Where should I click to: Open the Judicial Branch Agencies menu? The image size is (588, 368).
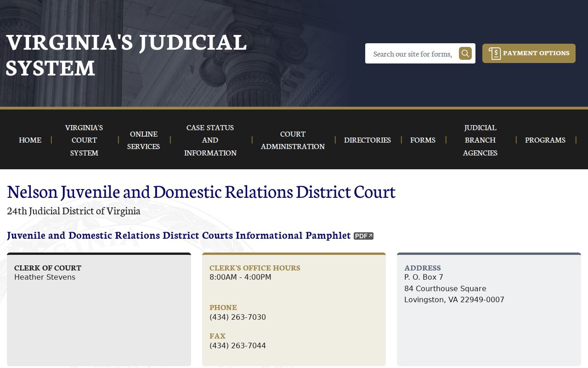point(480,140)
